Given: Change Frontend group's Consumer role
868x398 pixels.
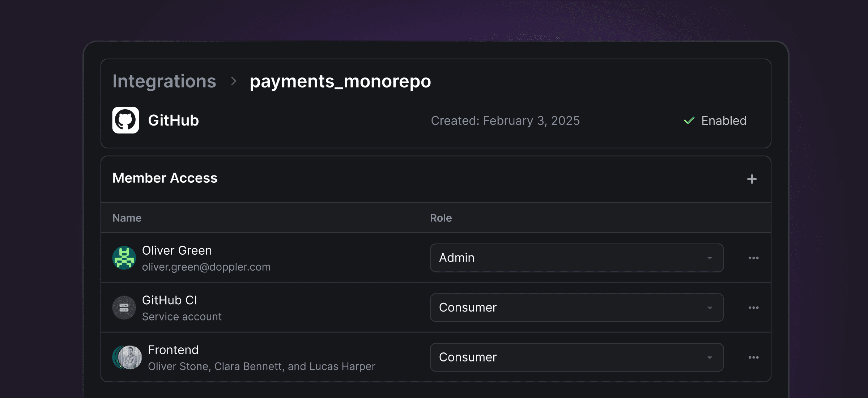Looking at the screenshot, I should [x=577, y=357].
